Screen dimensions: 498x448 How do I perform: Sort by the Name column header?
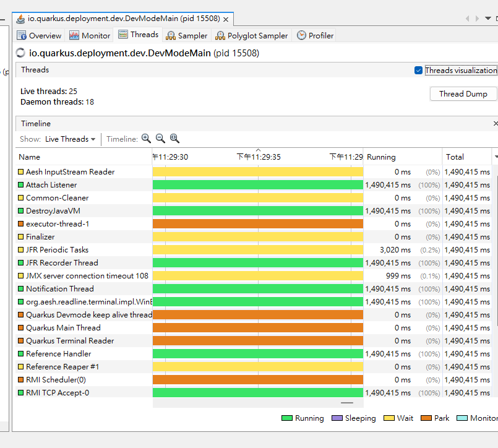(84, 157)
